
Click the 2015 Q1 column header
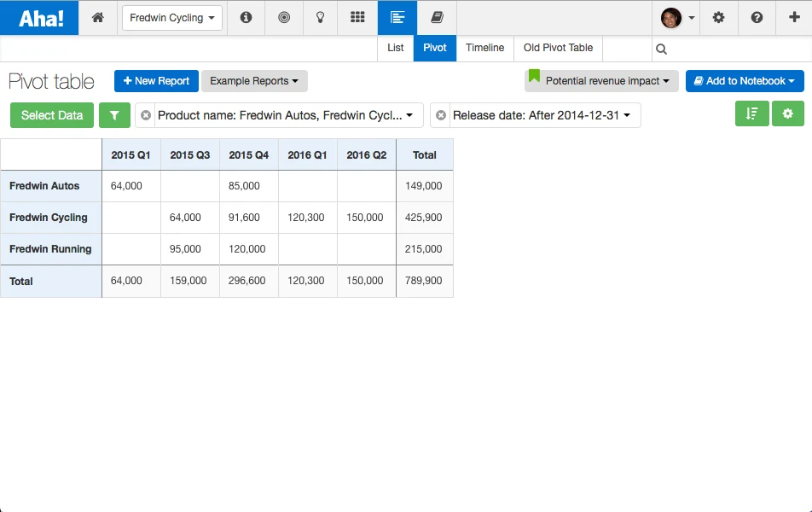[x=131, y=155]
